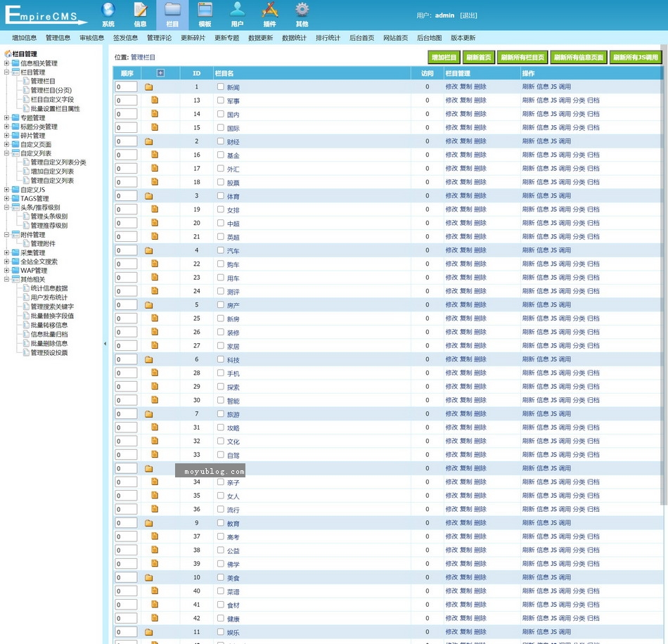Viewport: 668px width, 644px height.
Task: Click the folder icon in the 美食 row
Action: (148, 577)
